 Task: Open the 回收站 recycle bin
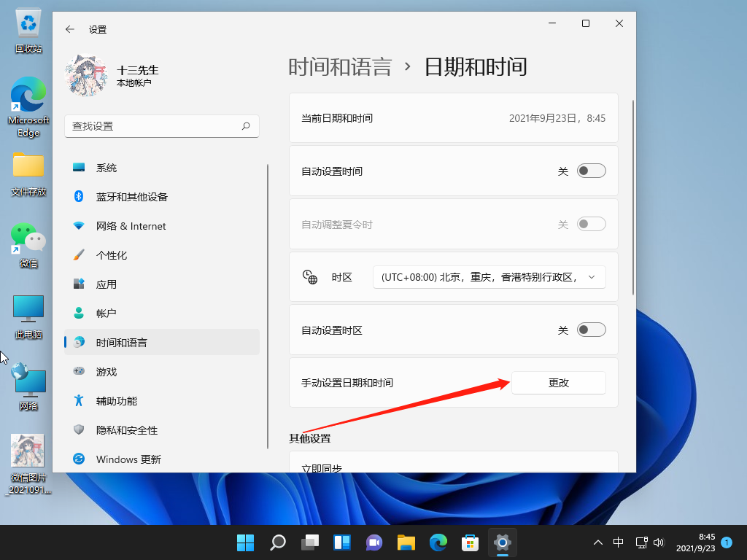[x=28, y=31]
